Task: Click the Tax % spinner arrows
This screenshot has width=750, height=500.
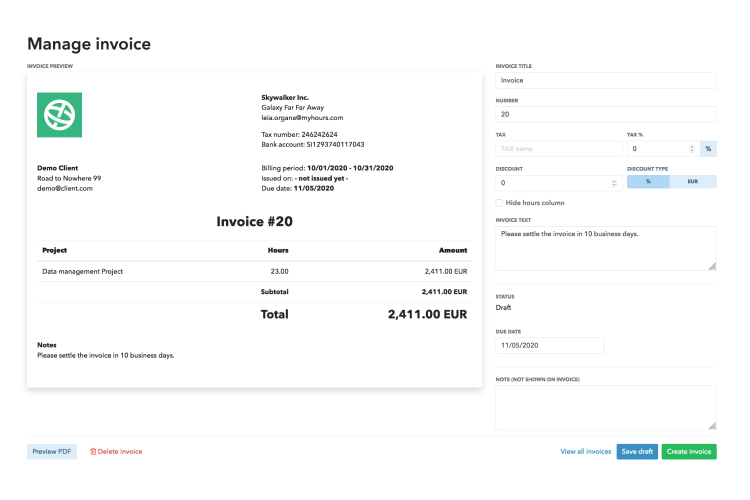Action: (x=692, y=149)
